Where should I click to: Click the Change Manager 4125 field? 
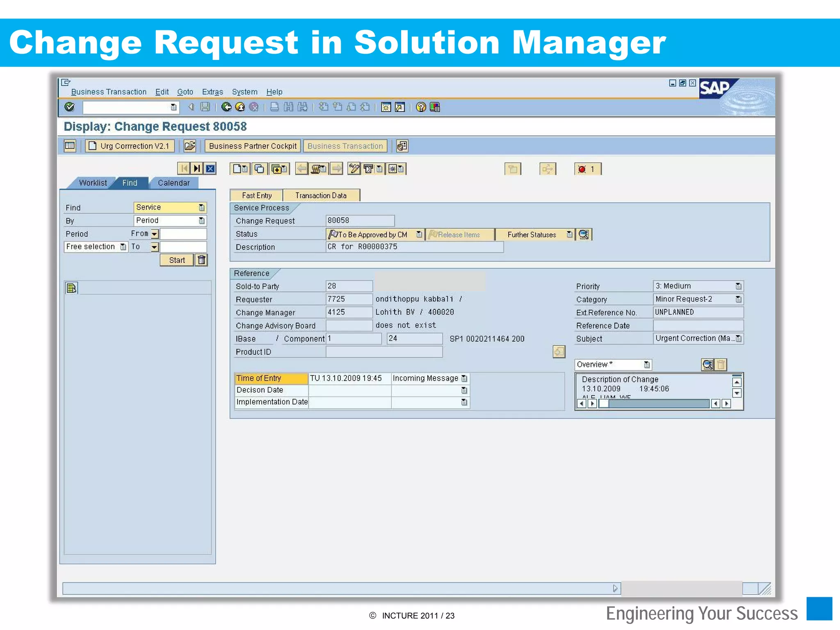click(x=349, y=312)
